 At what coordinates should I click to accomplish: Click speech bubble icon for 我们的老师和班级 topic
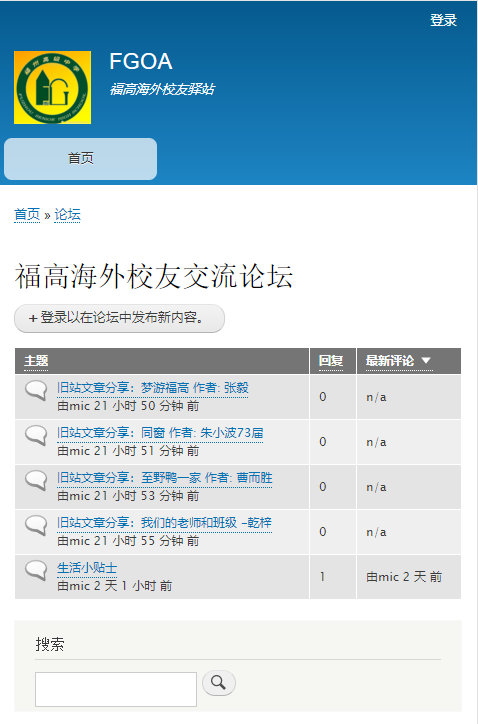(x=36, y=525)
